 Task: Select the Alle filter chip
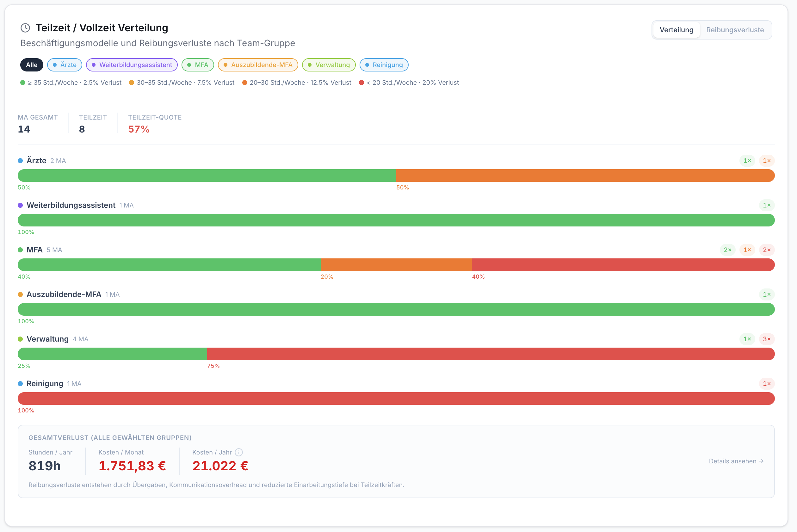pos(32,65)
